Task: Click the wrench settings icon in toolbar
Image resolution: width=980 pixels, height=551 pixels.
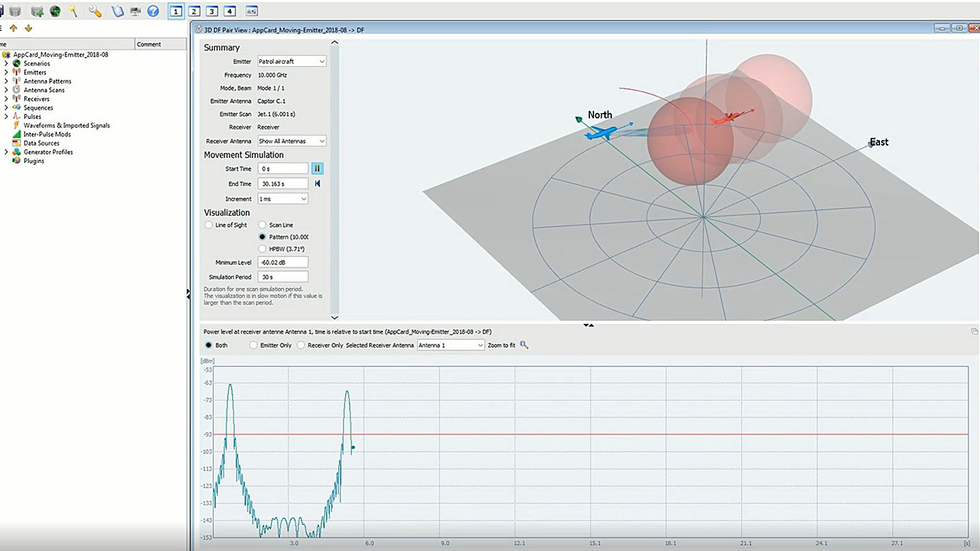Action: point(95,11)
